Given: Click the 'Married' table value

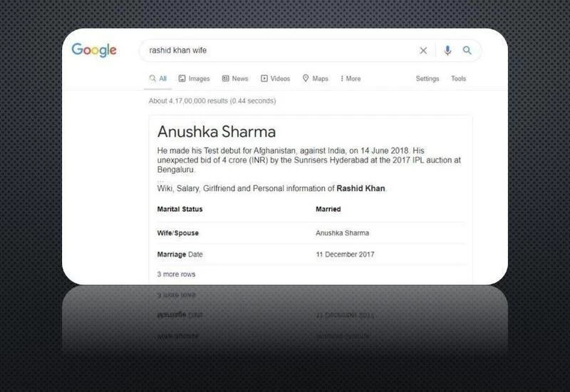Looking at the screenshot, I should (x=328, y=209).
